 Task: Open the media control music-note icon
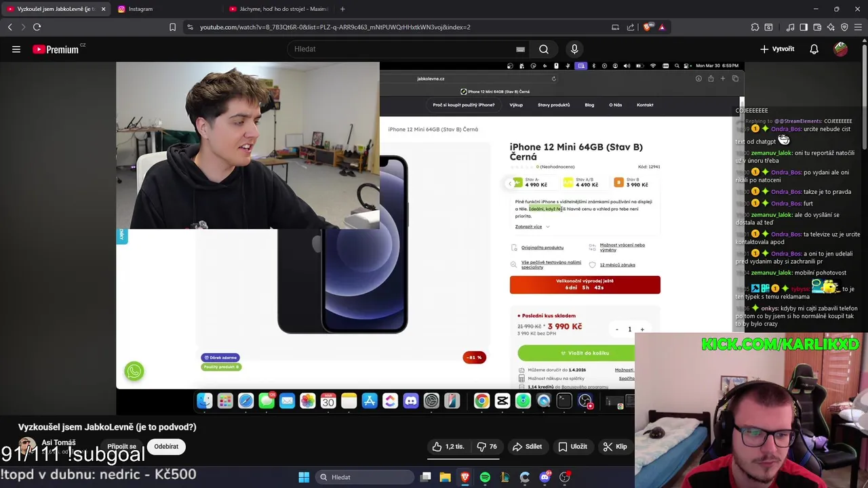pos(790,27)
